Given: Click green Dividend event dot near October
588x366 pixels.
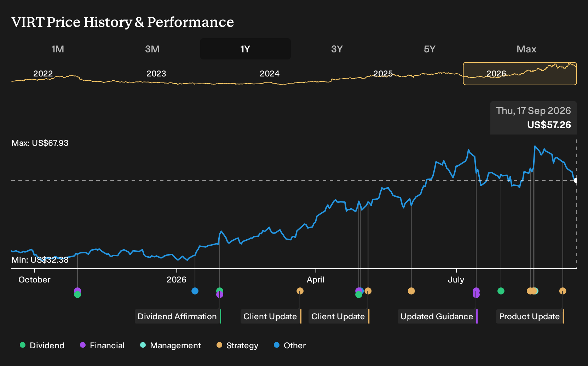Looking at the screenshot, I should point(77,294).
